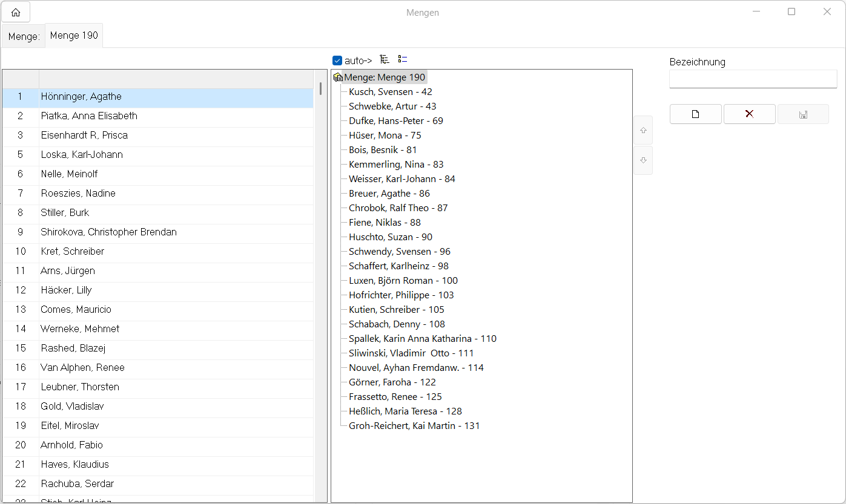Click into the Bezeichnung text field
The height and width of the screenshot is (504, 846).
pos(753,79)
